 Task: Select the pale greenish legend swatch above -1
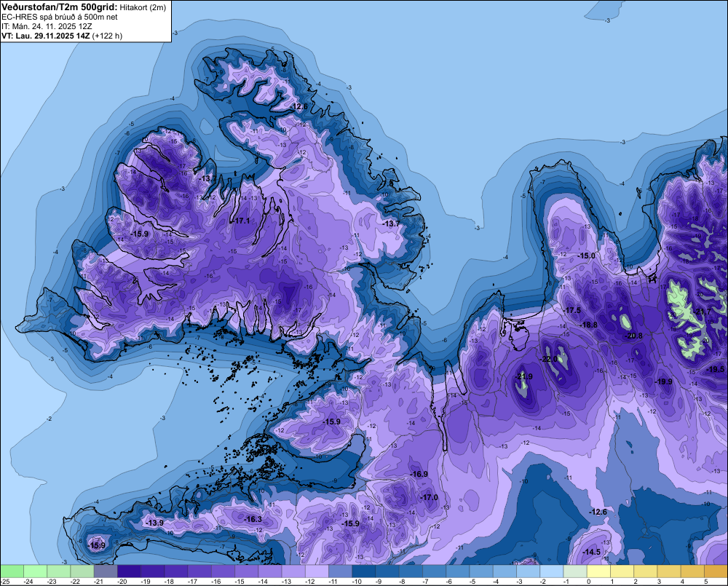coord(575,571)
